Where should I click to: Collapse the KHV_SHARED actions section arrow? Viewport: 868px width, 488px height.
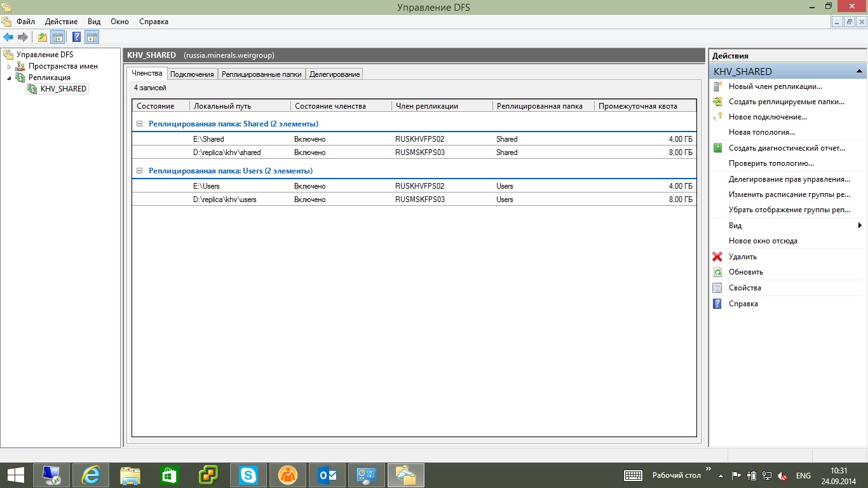pyautogui.click(x=859, y=72)
